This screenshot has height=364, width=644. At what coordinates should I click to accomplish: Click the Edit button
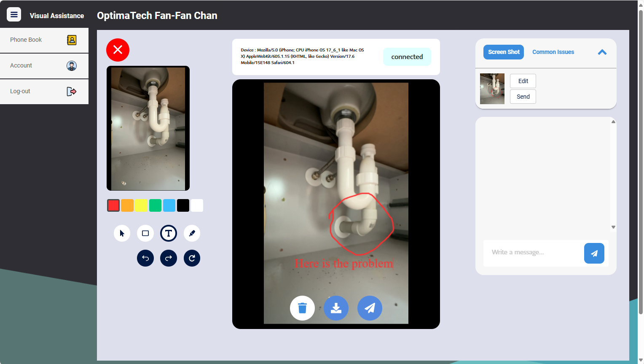(523, 81)
